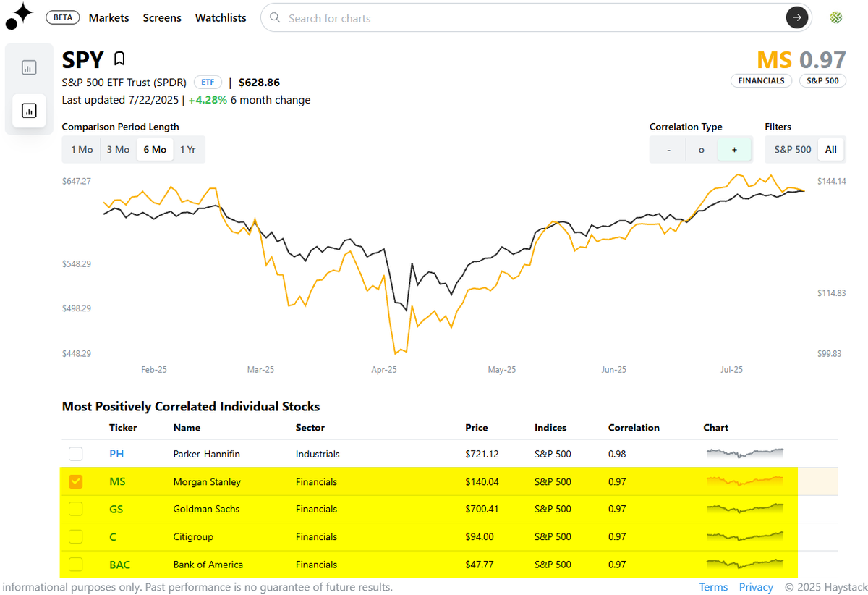Screen dimensions: 868x595
Task: Click the $628.86 price text
Action: [x=259, y=83]
